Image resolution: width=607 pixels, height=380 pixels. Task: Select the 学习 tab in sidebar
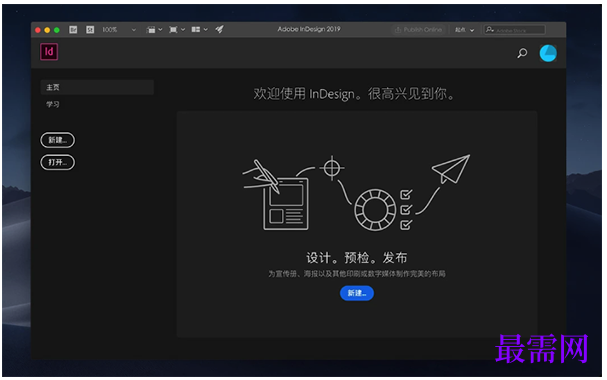click(x=53, y=104)
